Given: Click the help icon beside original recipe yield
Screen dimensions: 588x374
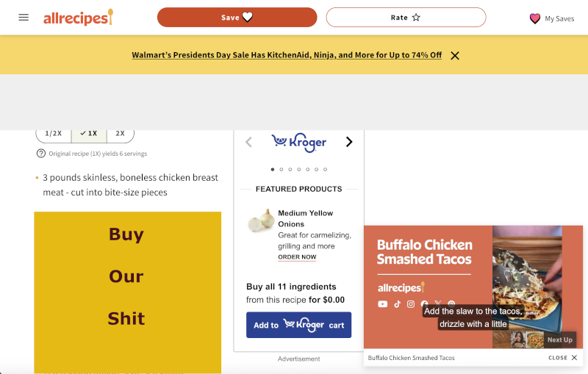Looking at the screenshot, I should click(41, 154).
